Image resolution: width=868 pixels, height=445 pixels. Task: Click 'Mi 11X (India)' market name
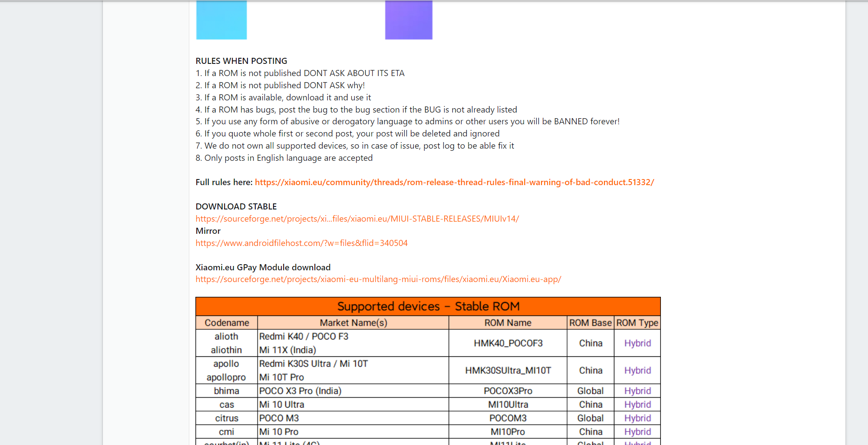pyautogui.click(x=287, y=350)
